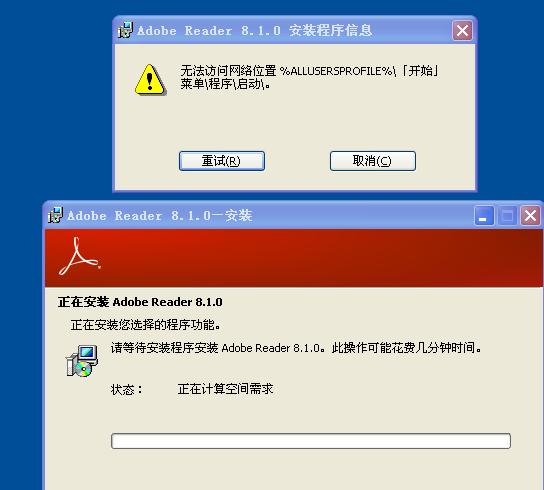Minimize the Adobe Reader 8.1.0 安装 window

pos(484,216)
